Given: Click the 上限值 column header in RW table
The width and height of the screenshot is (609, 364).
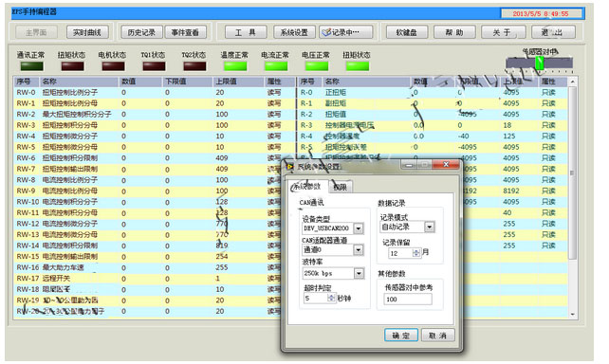Looking at the screenshot, I should pyautogui.click(x=238, y=82).
